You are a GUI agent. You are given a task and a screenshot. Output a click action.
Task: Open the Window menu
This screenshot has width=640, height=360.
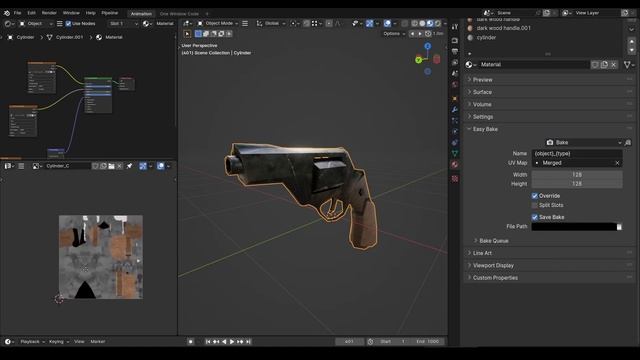(x=71, y=13)
